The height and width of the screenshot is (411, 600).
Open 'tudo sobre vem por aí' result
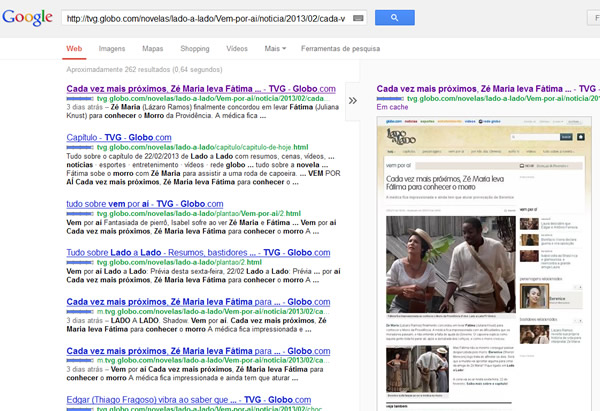click(145, 204)
